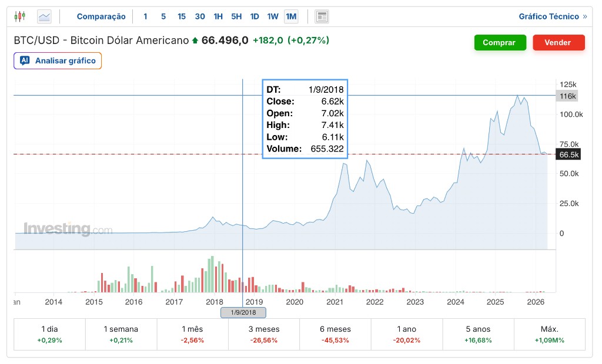The height and width of the screenshot is (364, 602).
Task: Click the 66.5k price label
Action: click(x=567, y=154)
